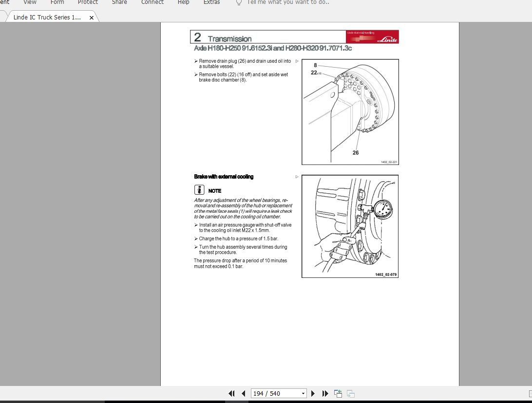Click the Tell me what you want to do box
This screenshot has height=403, width=532.
click(288, 2)
